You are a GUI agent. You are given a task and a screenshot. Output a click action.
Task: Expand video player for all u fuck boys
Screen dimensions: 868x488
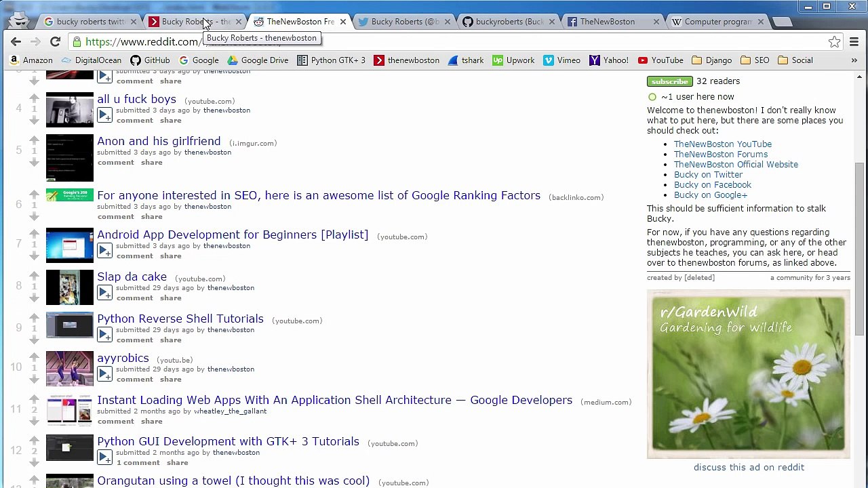point(104,115)
